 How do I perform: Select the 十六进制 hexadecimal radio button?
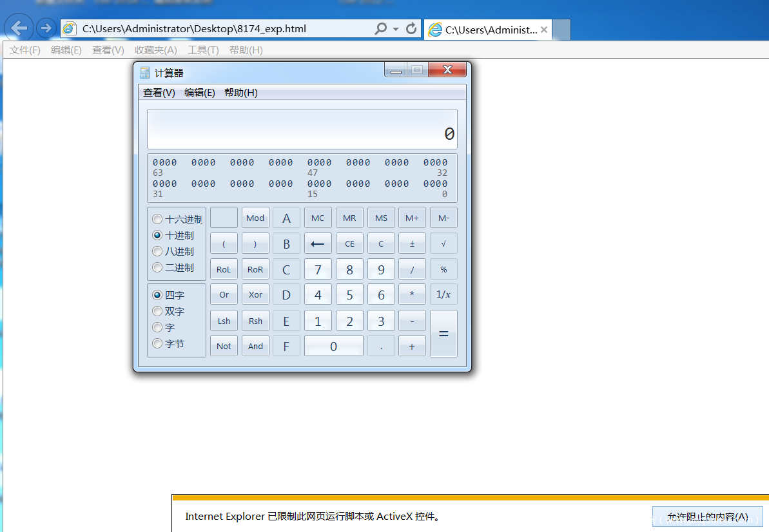pos(157,220)
